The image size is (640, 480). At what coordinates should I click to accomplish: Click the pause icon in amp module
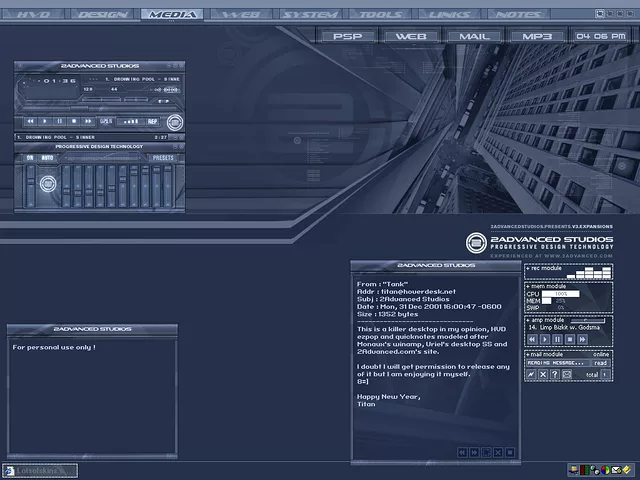click(558, 340)
